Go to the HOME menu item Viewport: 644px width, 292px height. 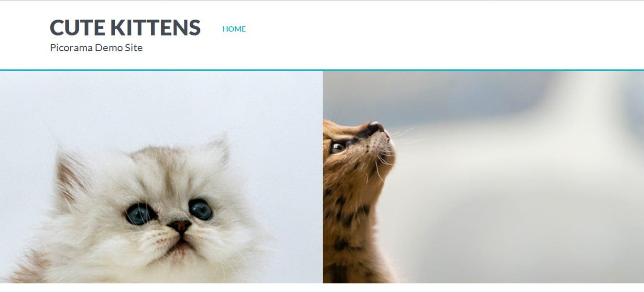(234, 29)
